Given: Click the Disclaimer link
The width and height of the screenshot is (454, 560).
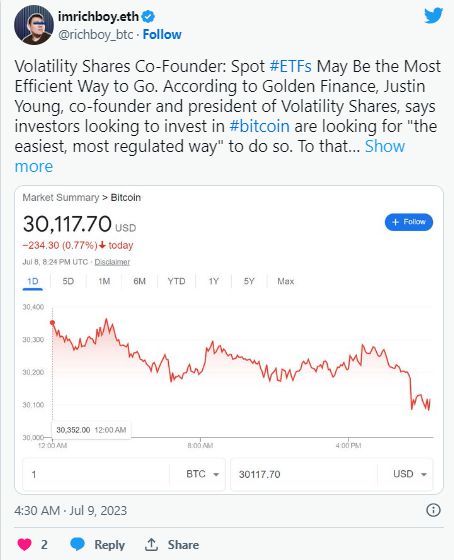Looking at the screenshot, I should 112,262.
